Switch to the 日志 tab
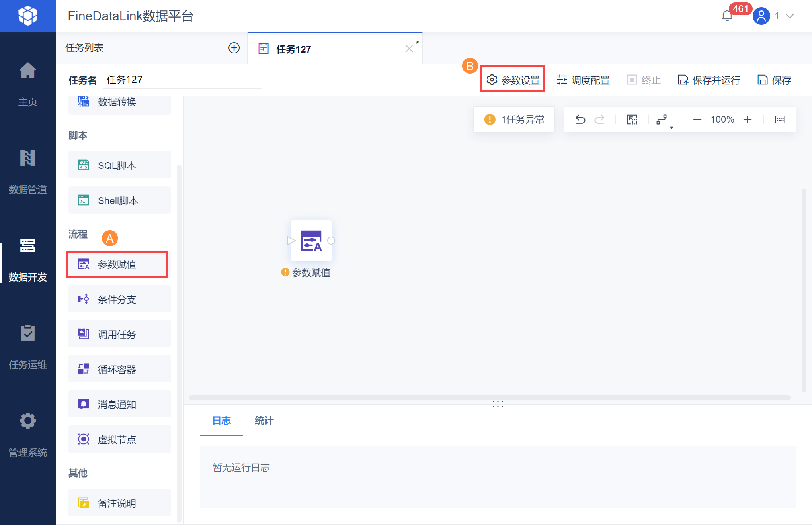 pos(221,421)
